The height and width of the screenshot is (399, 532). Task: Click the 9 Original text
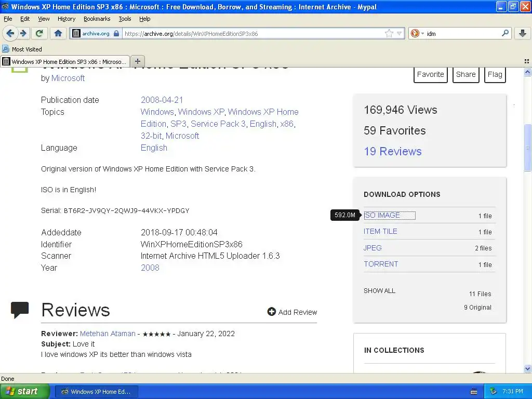[x=478, y=308]
